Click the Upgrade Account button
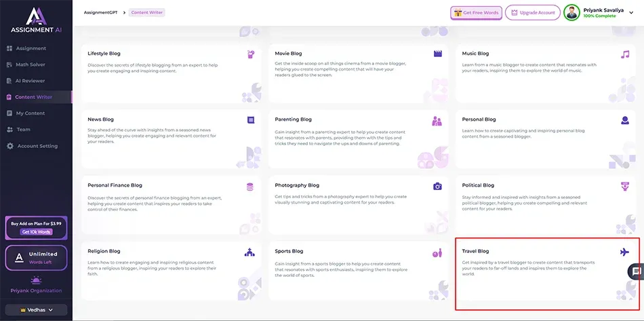The image size is (644, 321). click(x=532, y=13)
